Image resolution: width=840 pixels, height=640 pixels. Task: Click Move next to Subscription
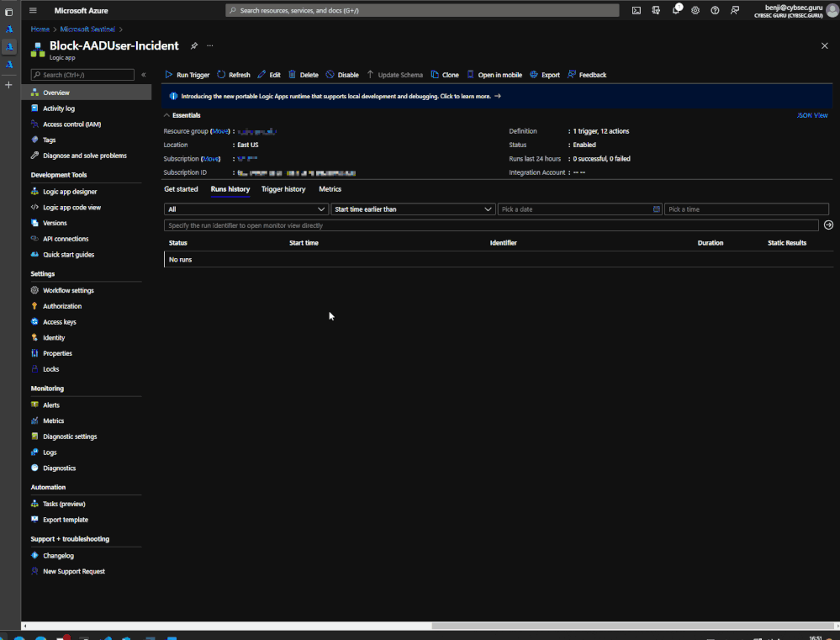(210, 159)
